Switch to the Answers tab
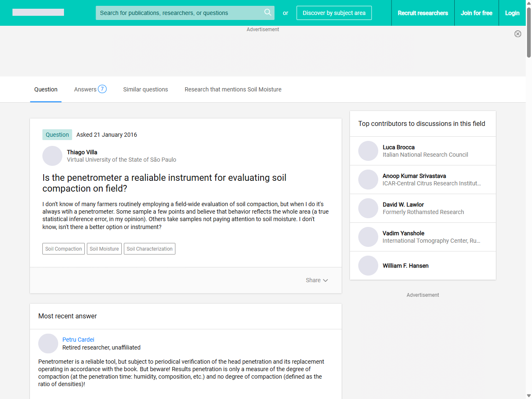Screen dimensions: 532x399 (90, 89)
